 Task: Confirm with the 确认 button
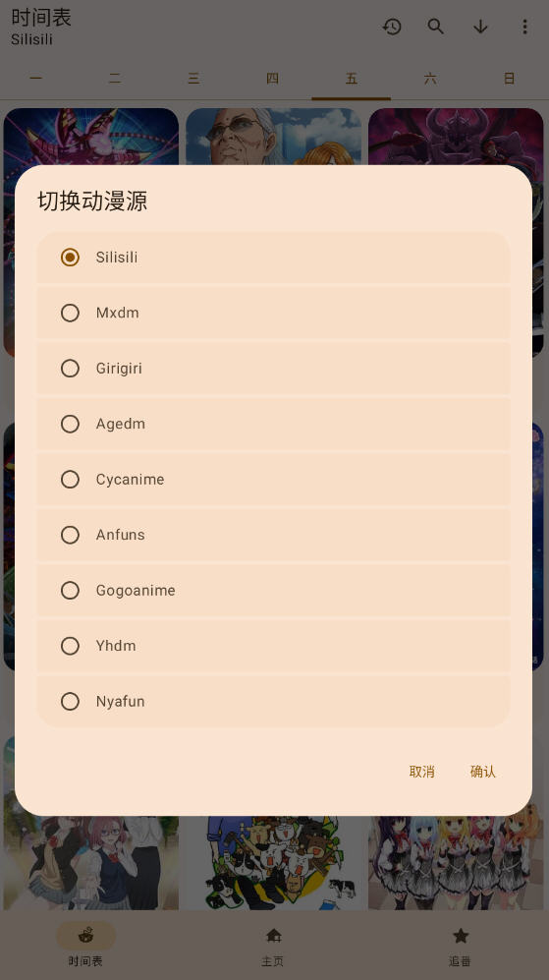pyautogui.click(x=483, y=772)
